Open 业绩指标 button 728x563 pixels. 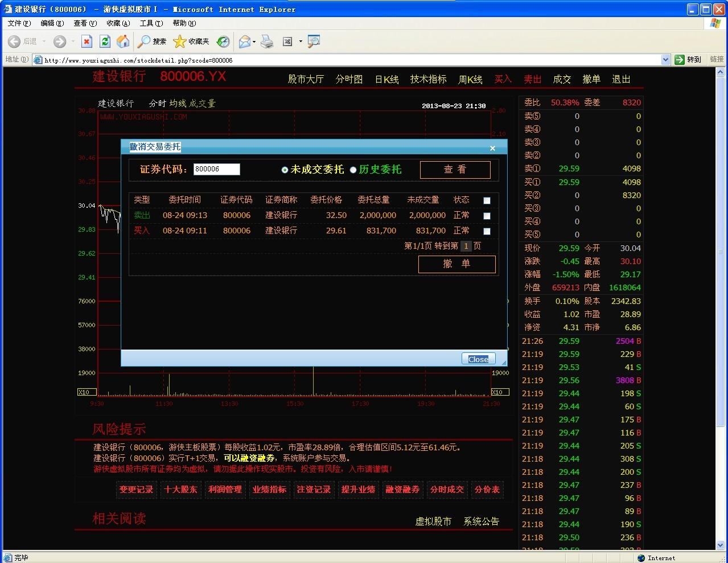[x=269, y=490]
